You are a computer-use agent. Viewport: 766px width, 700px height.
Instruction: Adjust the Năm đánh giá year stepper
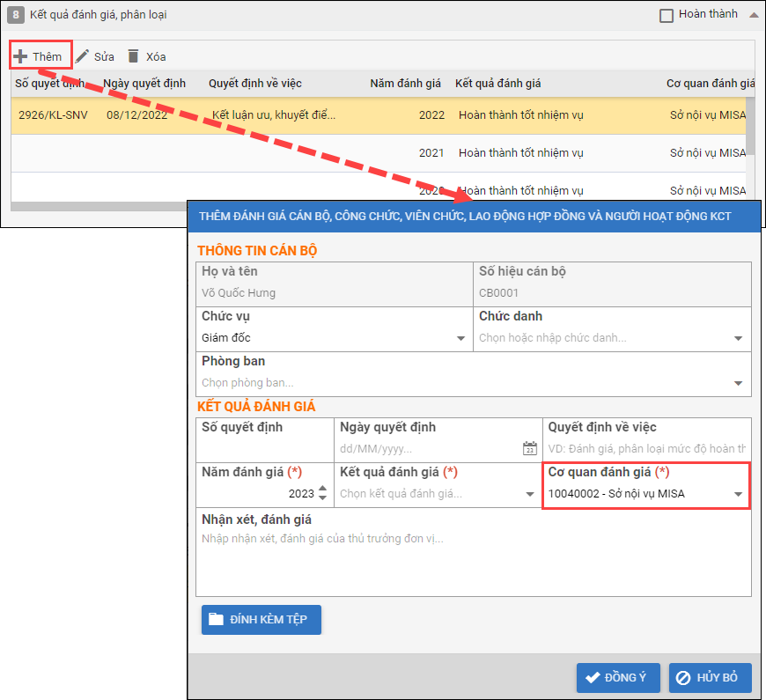322,494
